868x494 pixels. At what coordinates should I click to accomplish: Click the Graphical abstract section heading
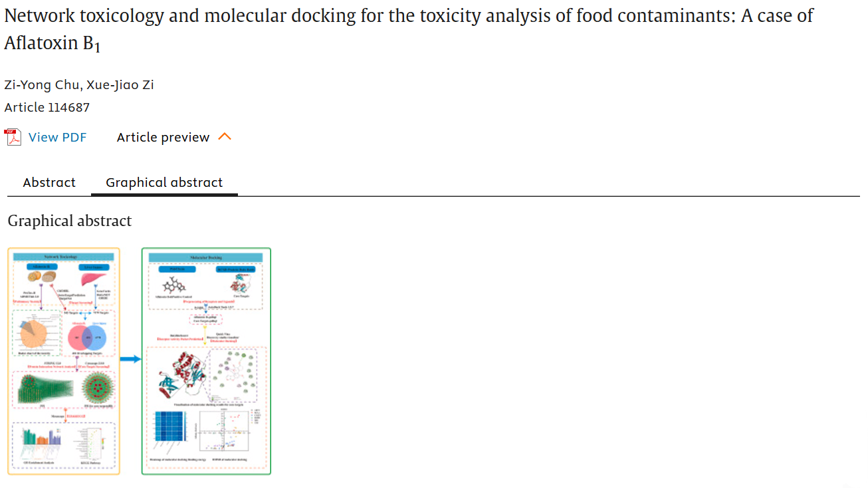pos(70,221)
